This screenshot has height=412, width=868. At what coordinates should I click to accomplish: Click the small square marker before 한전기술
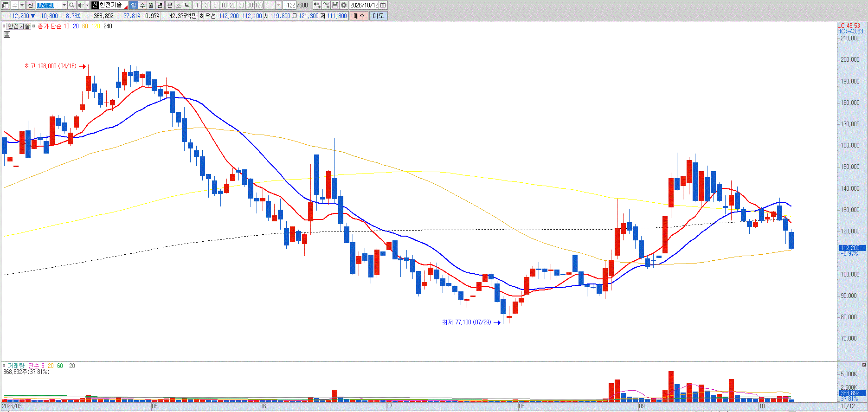(x=4, y=26)
